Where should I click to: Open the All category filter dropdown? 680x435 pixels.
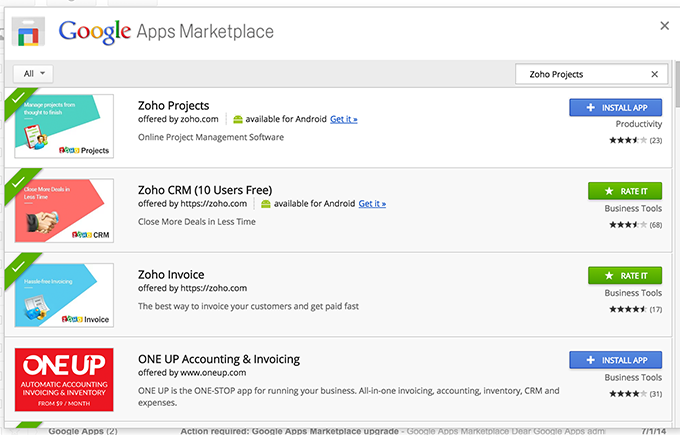coord(35,73)
